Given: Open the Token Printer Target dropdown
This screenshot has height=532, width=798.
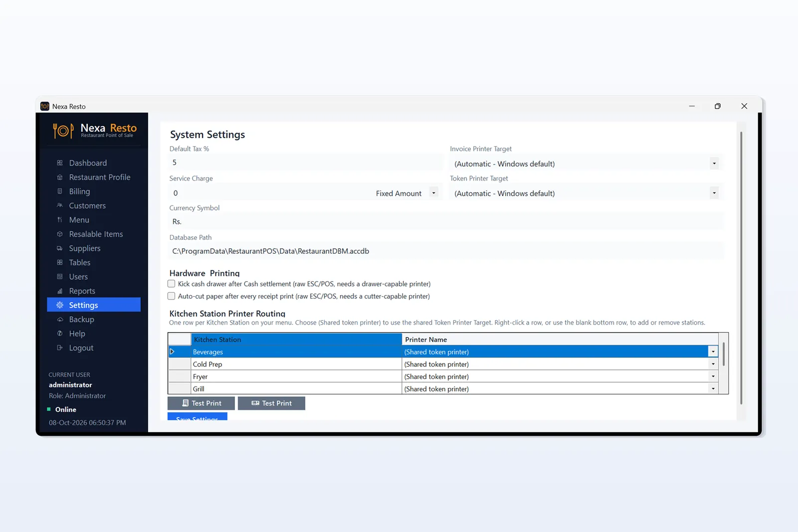Looking at the screenshot, I should [714, 193].
